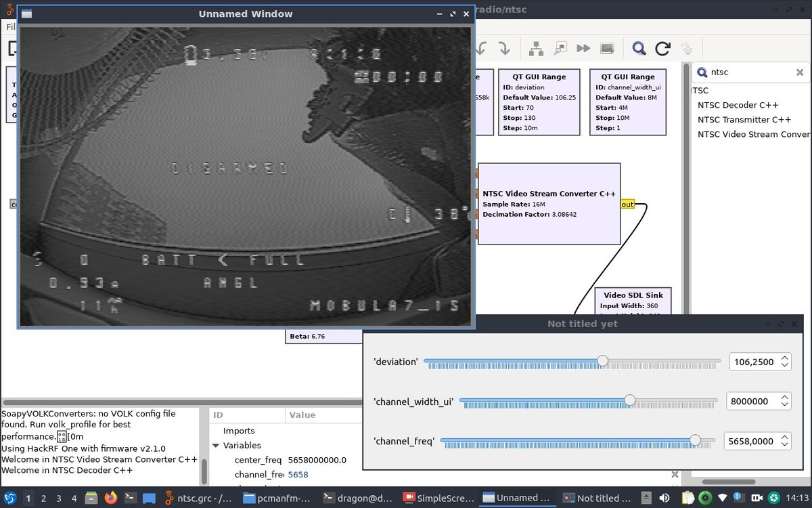This screenshot has height=508, width=812.
Task: Click the fast-forward execute flowgraph icon
Action: (583, 48)
